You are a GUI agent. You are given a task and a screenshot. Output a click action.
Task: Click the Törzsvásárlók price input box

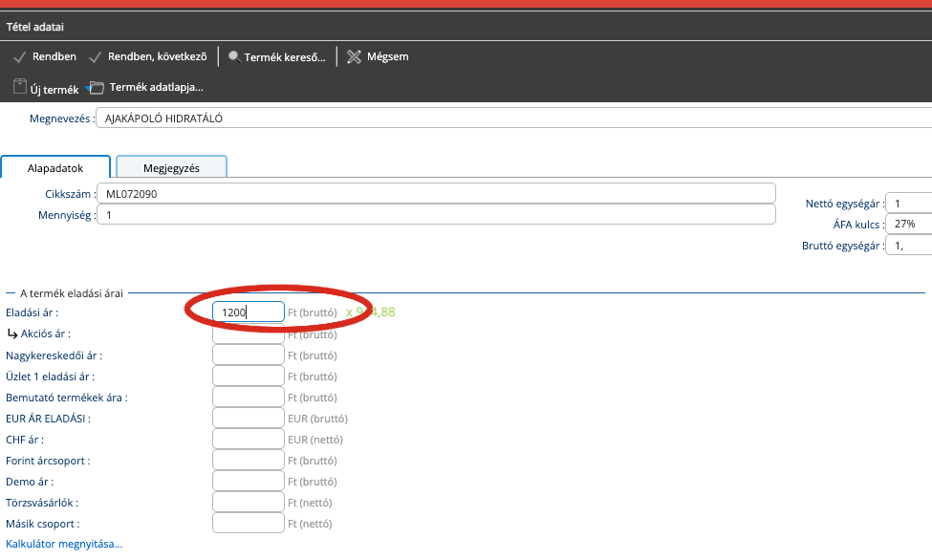(x=248, y=502)
